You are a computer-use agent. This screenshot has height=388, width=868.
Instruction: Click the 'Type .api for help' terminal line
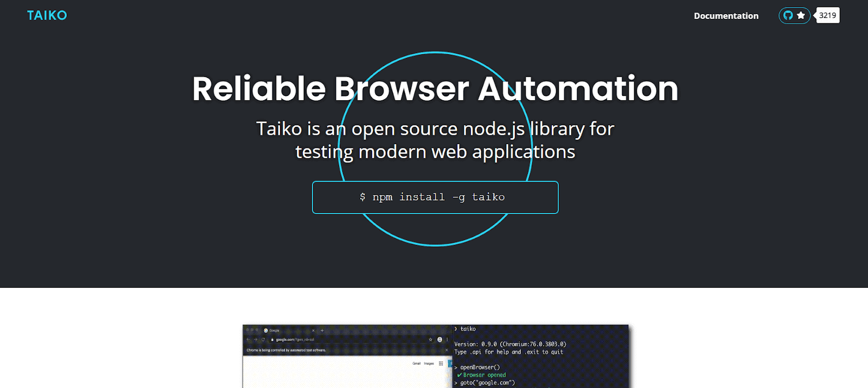pos(508,352)
